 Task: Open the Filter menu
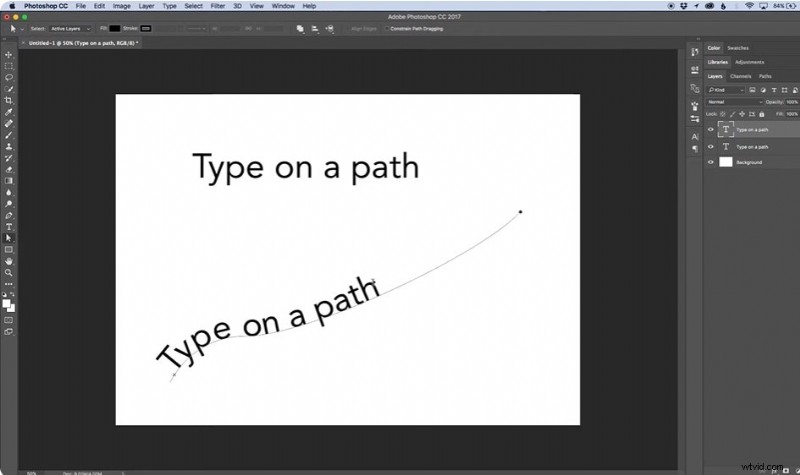tap(218, 6)
